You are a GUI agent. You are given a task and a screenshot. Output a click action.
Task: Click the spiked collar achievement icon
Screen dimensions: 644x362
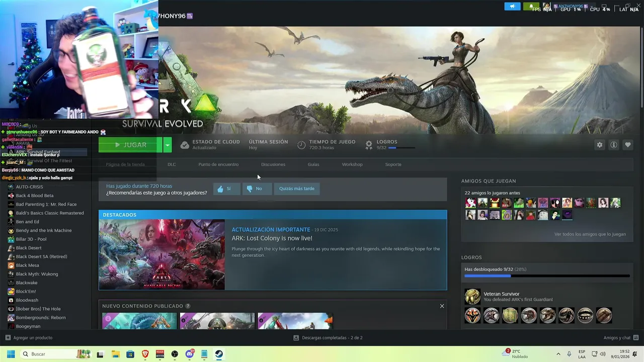585,316
